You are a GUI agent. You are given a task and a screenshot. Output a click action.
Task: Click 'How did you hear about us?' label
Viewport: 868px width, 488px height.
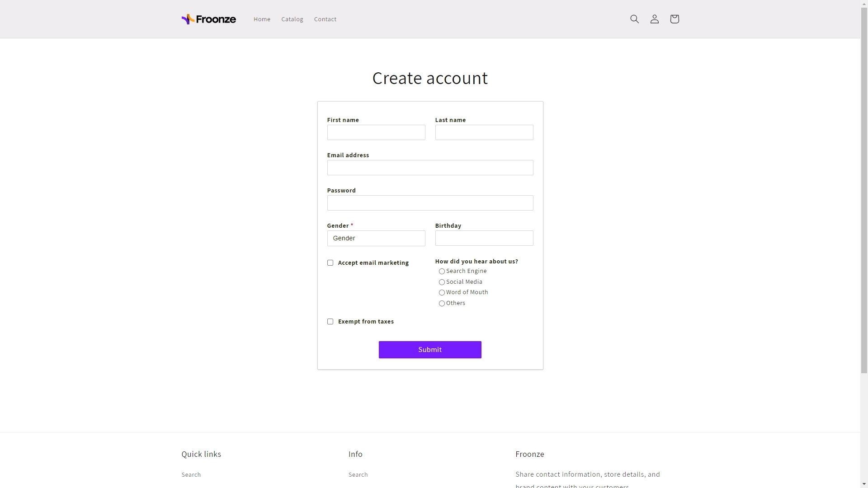pyautogui.click(x=476, y=262)
